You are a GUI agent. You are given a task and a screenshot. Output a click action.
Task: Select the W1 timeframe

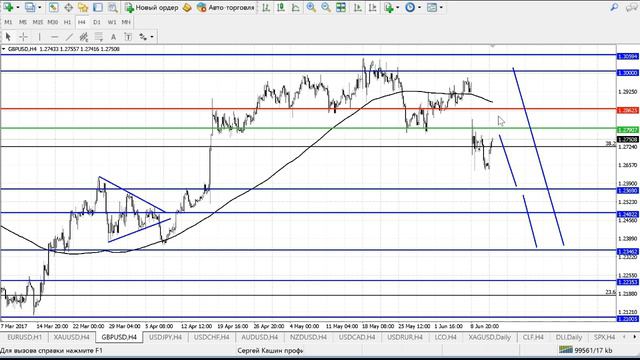(x=112, y=22)
